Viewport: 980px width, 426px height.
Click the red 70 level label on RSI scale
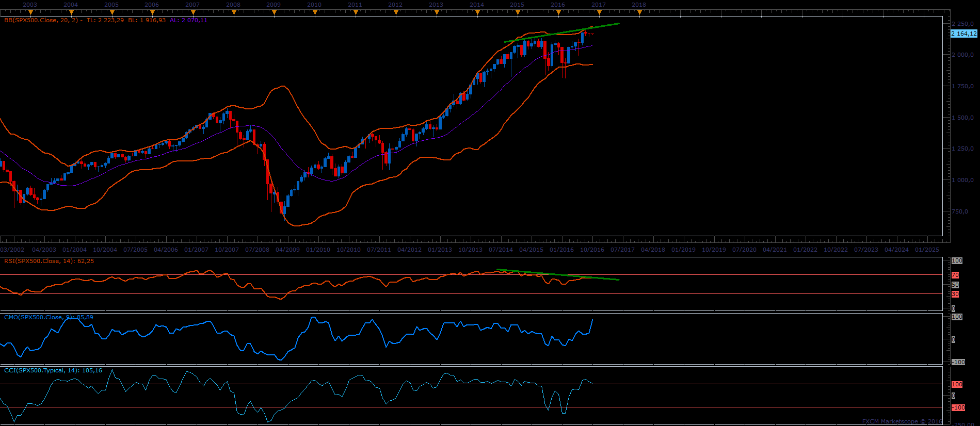(x=955, y=275)
